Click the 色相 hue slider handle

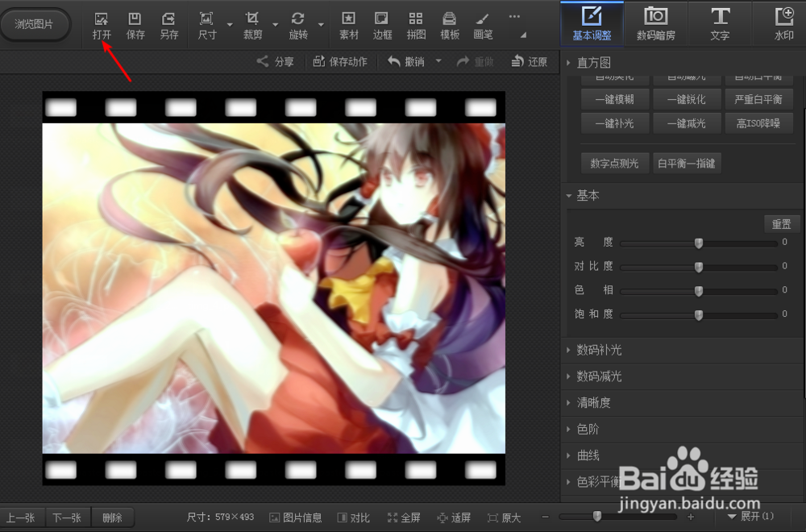(699, 291)
